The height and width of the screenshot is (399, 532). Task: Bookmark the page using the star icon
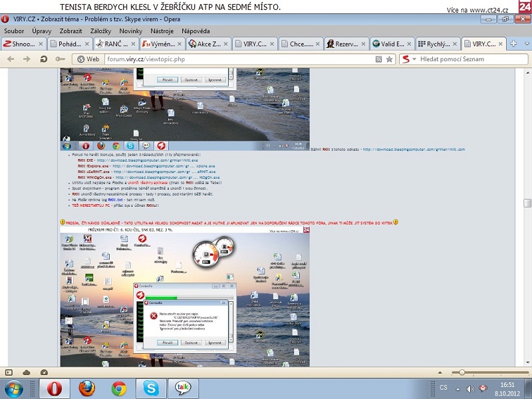click(389, 59)
